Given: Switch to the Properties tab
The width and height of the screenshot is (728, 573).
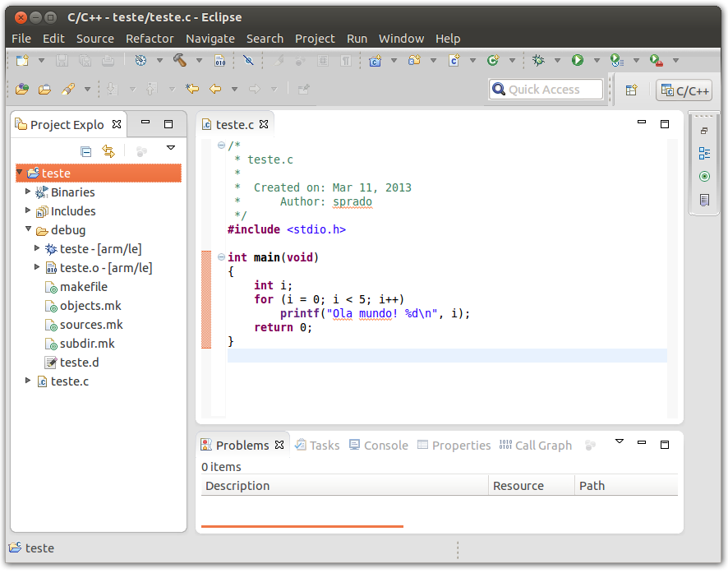Looking at the screenshot, I should (x=454, y=446).
